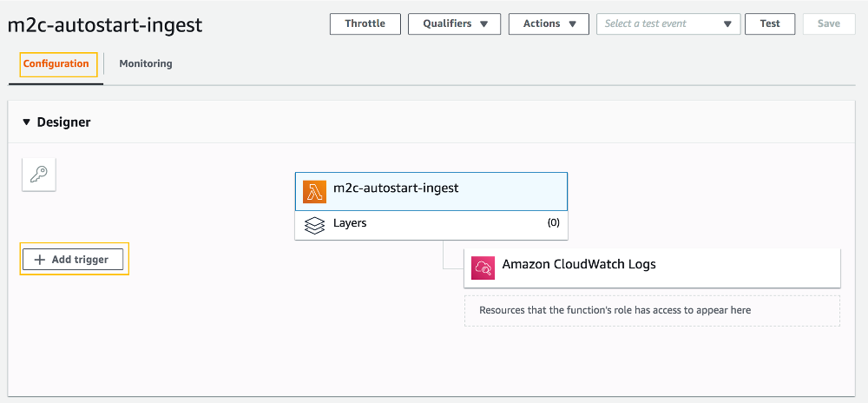Select the Amazon CloudWatch Logs resource card
This screenshot has height=403, width=868.
point(652,268)
